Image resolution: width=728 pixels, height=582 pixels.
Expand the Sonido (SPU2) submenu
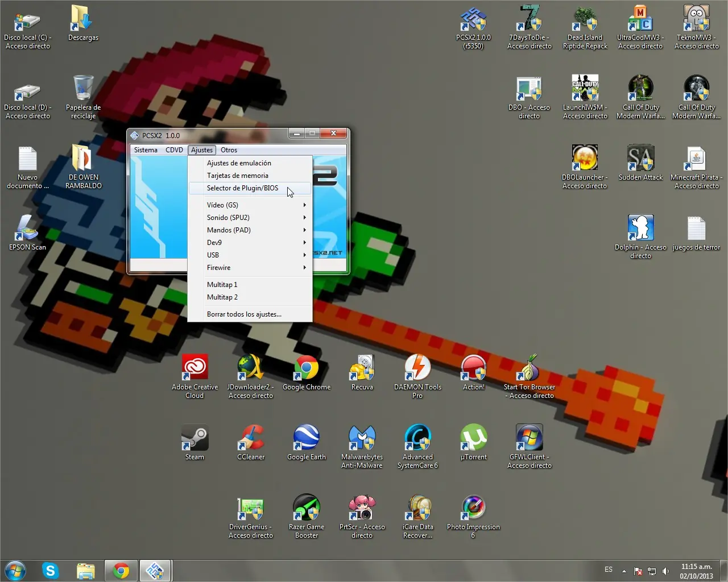click(250, 218)
